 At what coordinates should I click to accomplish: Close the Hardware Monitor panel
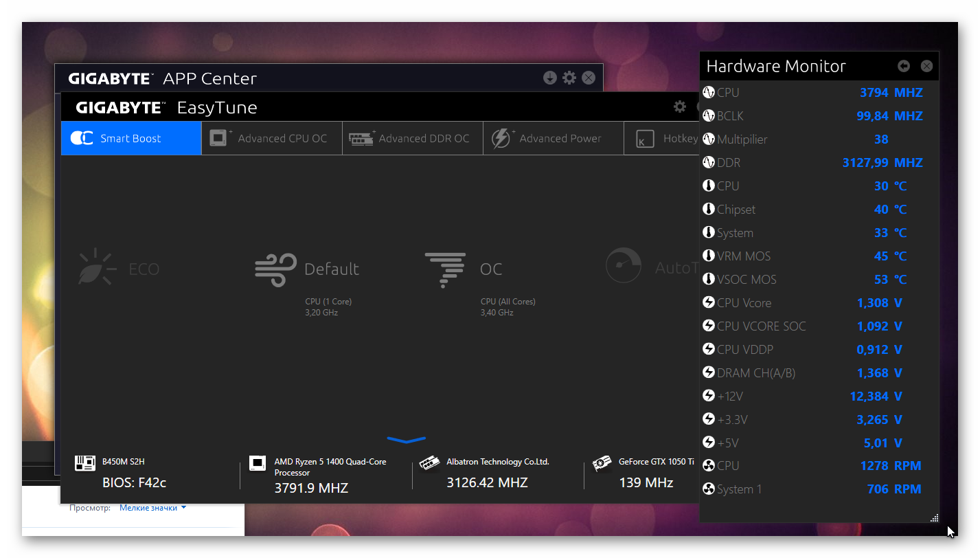[926, 66]
